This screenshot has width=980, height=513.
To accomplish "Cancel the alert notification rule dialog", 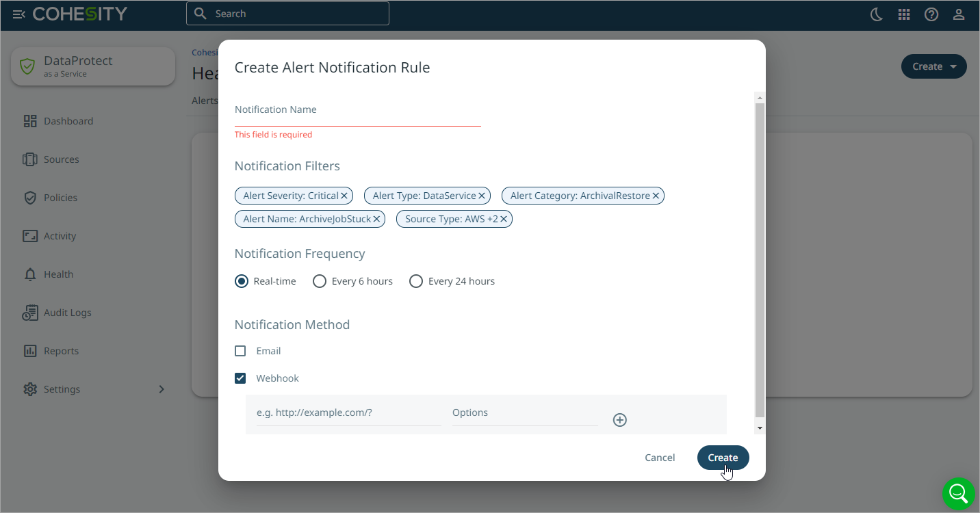I will coord(660,458).
